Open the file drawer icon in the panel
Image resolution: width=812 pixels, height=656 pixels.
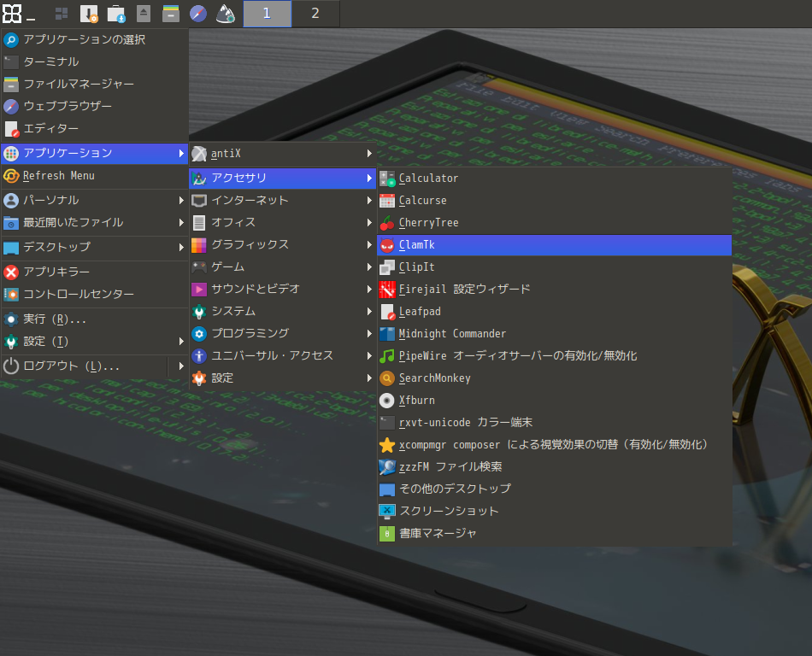click(x=170, y=14)
